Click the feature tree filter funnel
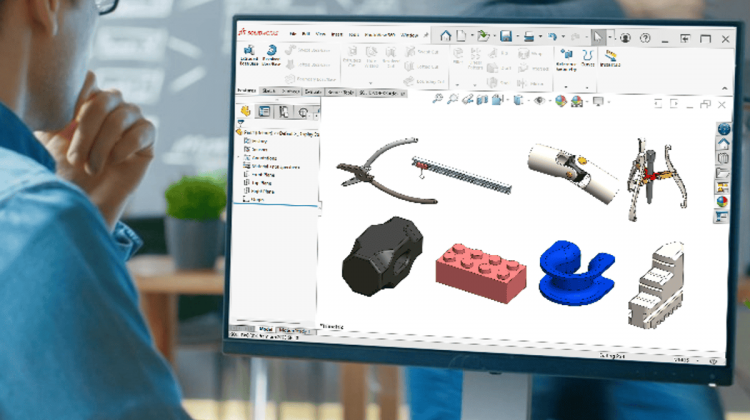The image size is (750, 420). pos(241,123)
